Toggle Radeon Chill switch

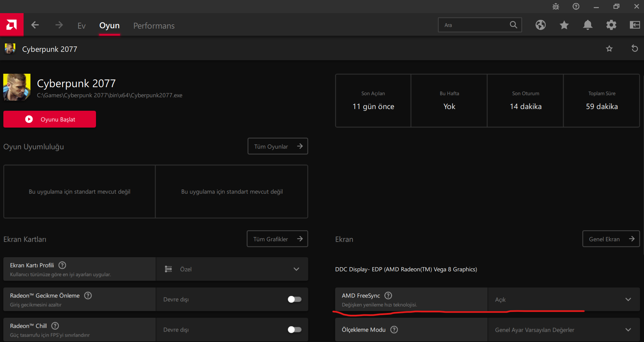click(295, 330)
